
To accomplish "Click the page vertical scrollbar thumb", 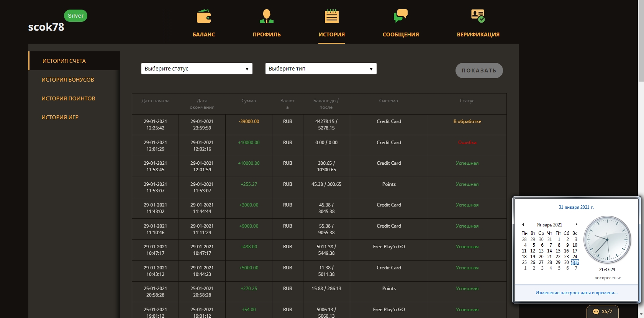I will (641, 41).
